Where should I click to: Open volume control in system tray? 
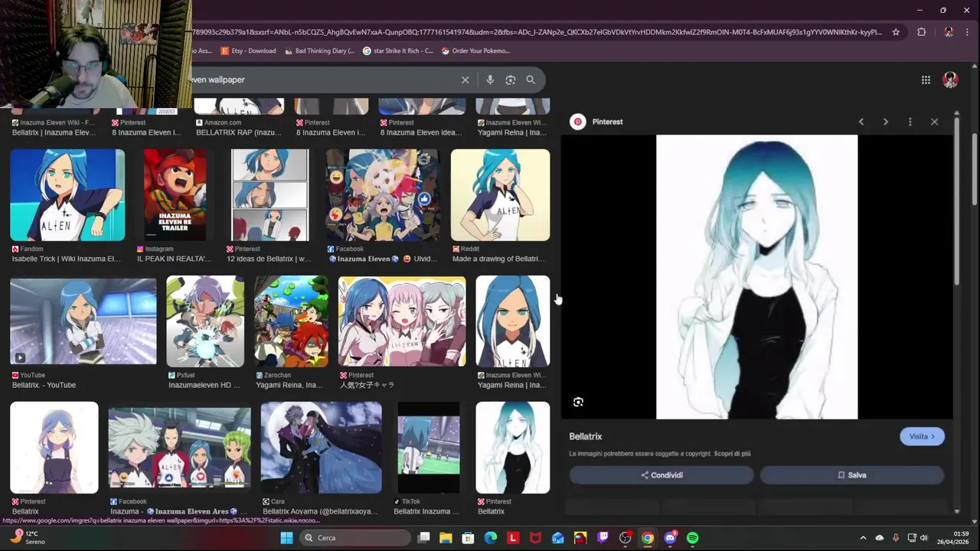click(923, 538)
